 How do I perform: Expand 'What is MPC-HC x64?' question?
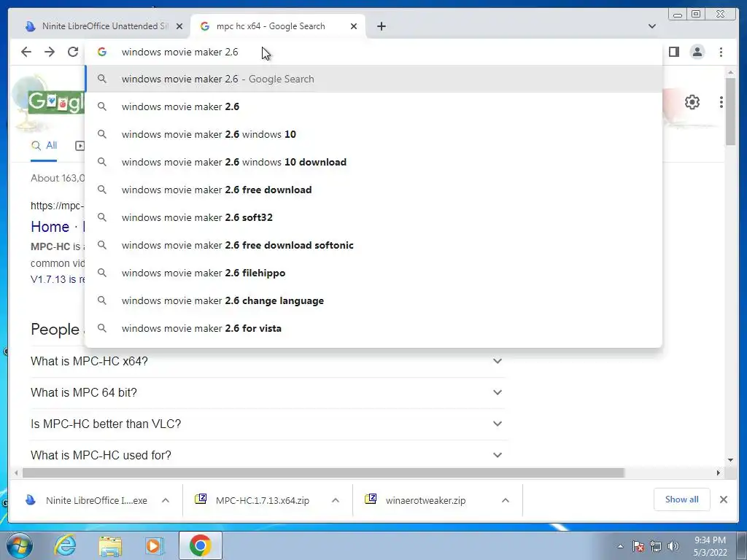[x=268, y=362]
